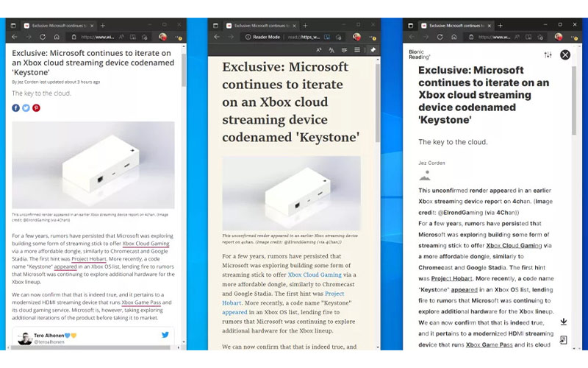Click export document icon in Bionic Reading
The width and height of the screenshot is (588, 368).
[563, 340]
